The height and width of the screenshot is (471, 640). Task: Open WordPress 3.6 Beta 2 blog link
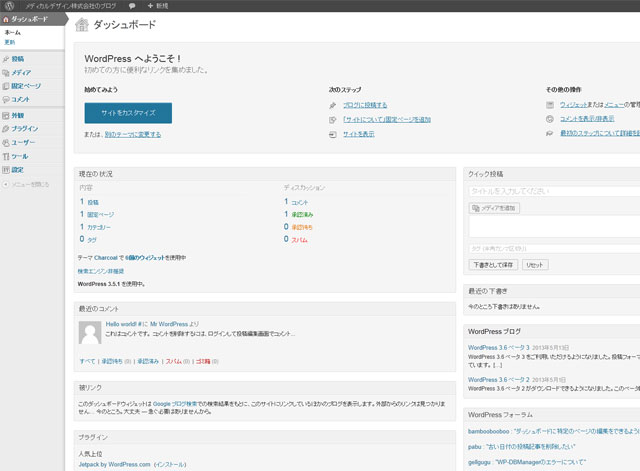tap(498, 380)
